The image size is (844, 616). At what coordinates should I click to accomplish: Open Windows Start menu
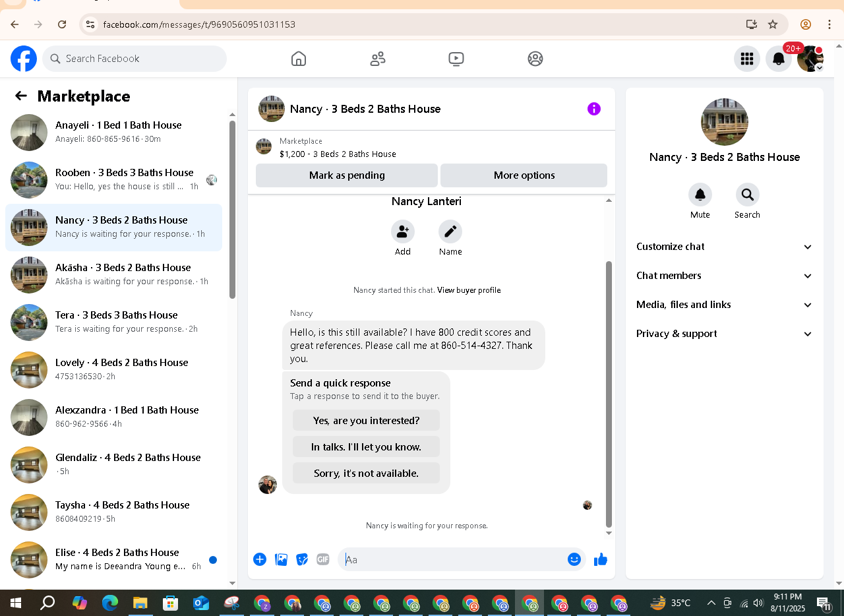pyautogui.click(x=15, y=603)
